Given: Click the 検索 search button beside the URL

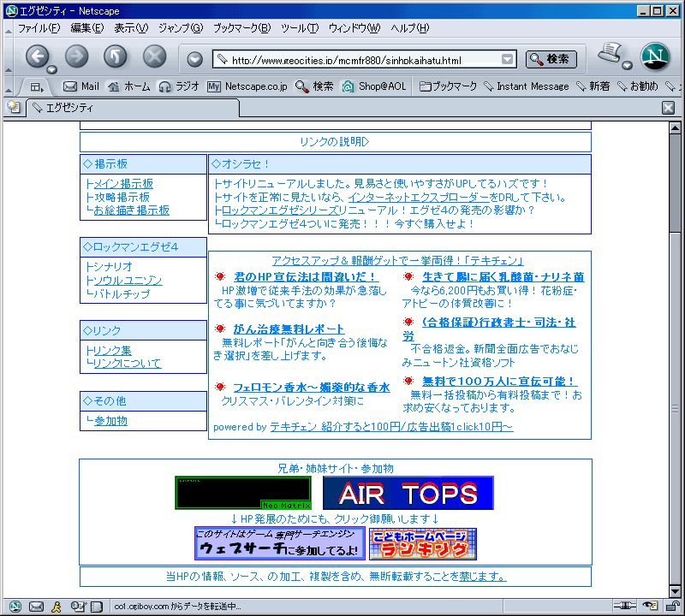Looking at the screenshot, I should pyautogui.click(x=551, y=59).
